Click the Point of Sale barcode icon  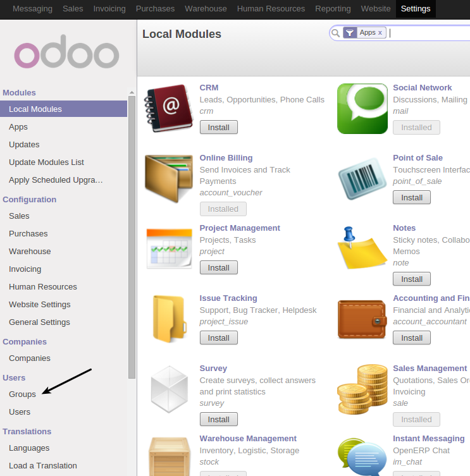pyautogui.click(x=362, y=178)
